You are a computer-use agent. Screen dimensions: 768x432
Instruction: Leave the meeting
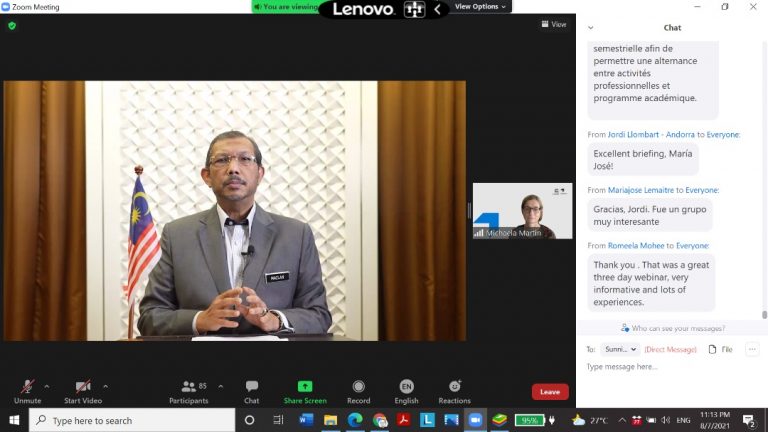point(549,391)
